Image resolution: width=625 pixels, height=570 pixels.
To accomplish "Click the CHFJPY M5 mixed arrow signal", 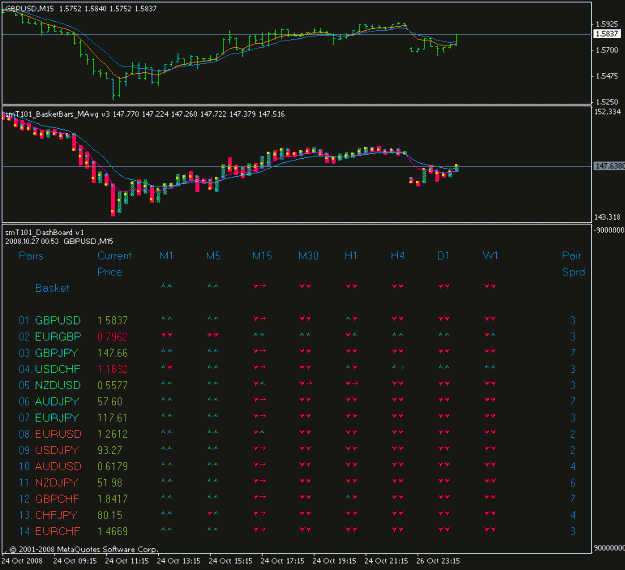I will pyautogui.click(x=213, y=513).
